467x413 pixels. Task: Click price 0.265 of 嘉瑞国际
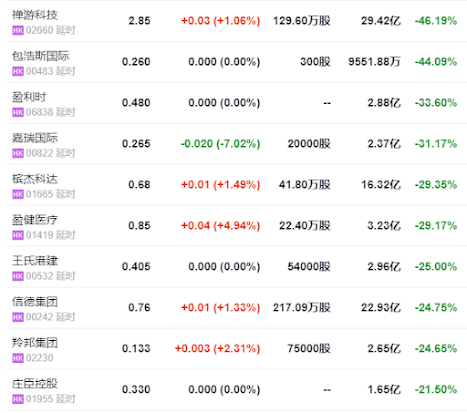tap(136, 144)
